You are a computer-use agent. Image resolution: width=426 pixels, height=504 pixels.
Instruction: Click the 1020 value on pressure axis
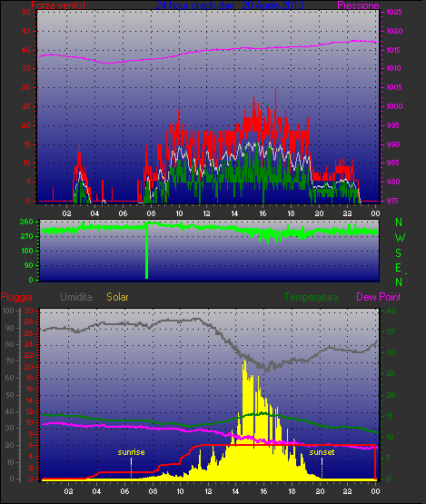[x=394, y=31]
